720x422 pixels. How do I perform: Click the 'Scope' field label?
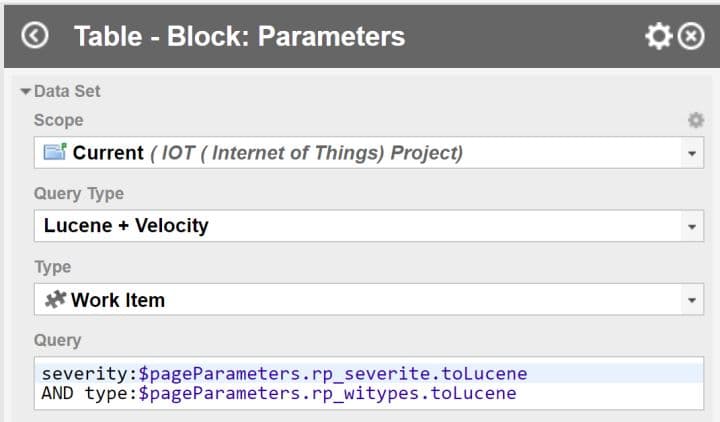point(58,120)
